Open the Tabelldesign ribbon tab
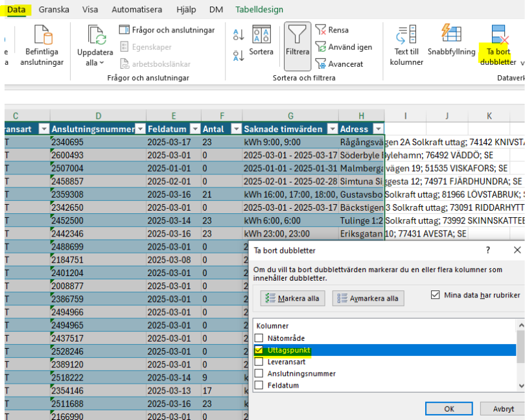525x420 pixels. click(x=259, y=10)
